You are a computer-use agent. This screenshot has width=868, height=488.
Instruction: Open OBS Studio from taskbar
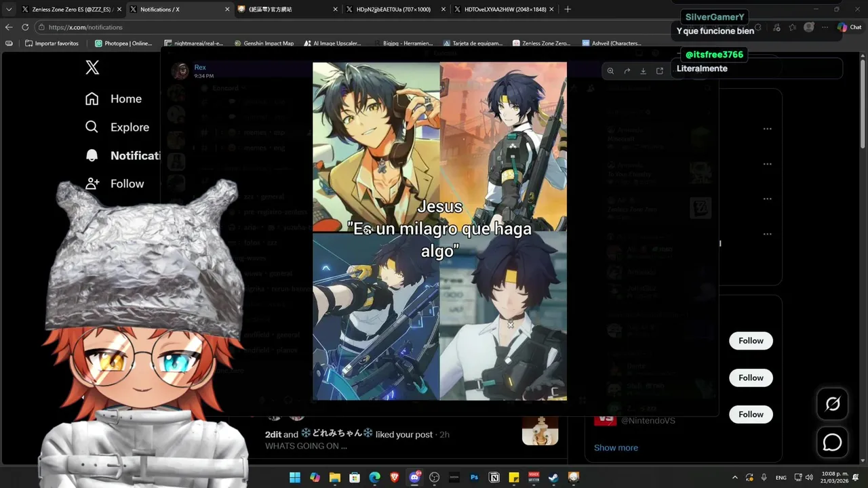pos(435,477)
